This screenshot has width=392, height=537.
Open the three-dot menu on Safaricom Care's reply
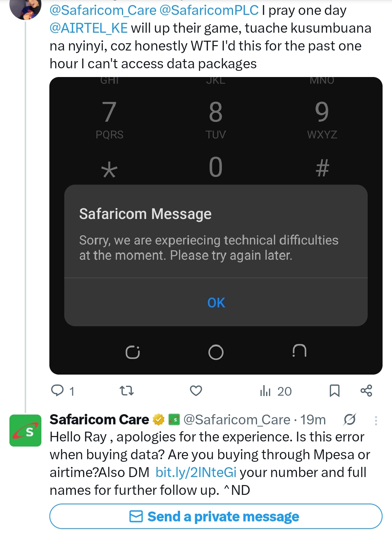click(376, 420)
